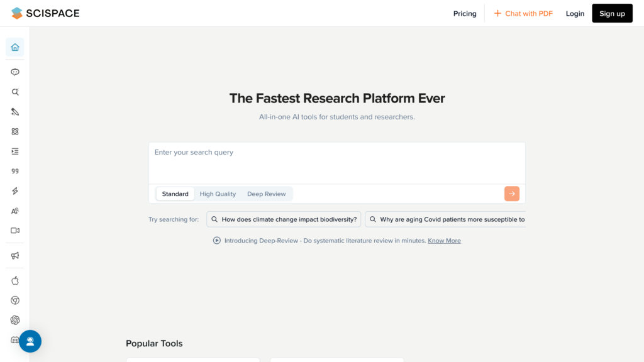644x362 pixels.
Task: Open the video camera sidebar icon
Action: [x=15, y=231]
